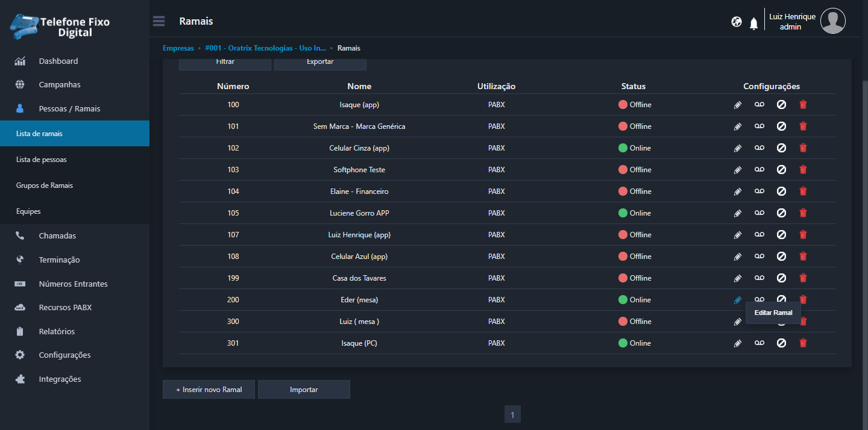
Task: Click the + Inserir novo Ramal button
Action: click(209, 390)
